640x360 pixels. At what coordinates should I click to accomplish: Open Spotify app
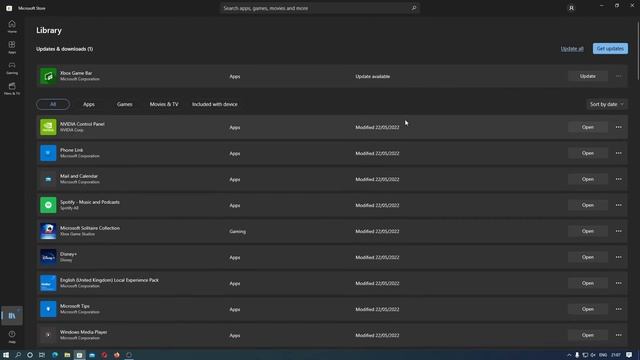pos(588,205)
